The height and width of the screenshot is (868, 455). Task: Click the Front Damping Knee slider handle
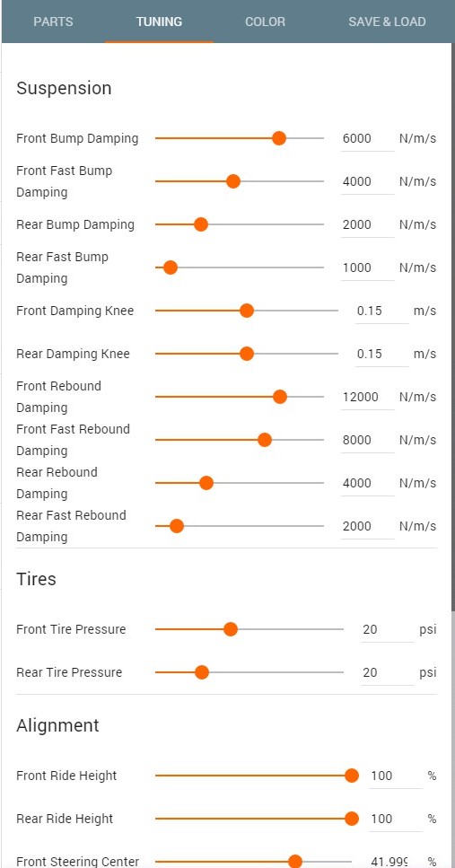247,311
